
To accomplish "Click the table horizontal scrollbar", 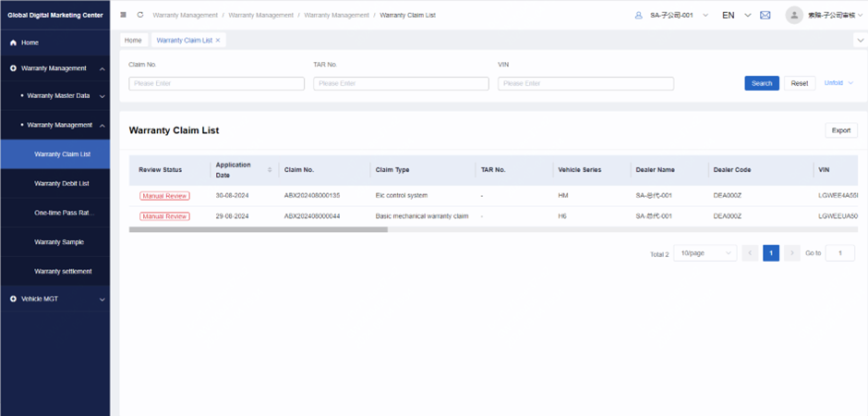I will (x=258, y=229).
